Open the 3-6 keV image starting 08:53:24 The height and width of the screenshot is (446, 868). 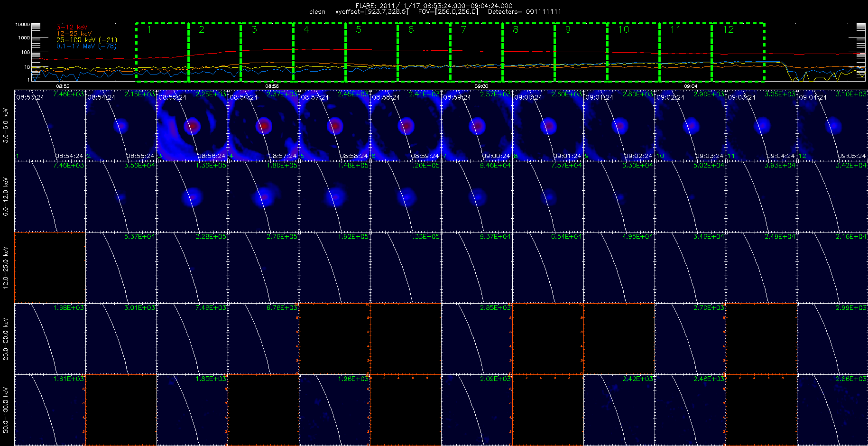point(50,125)
